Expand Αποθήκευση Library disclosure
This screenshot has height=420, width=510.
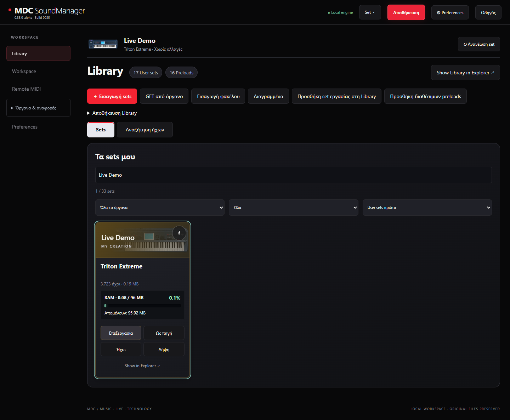(112, 113)
